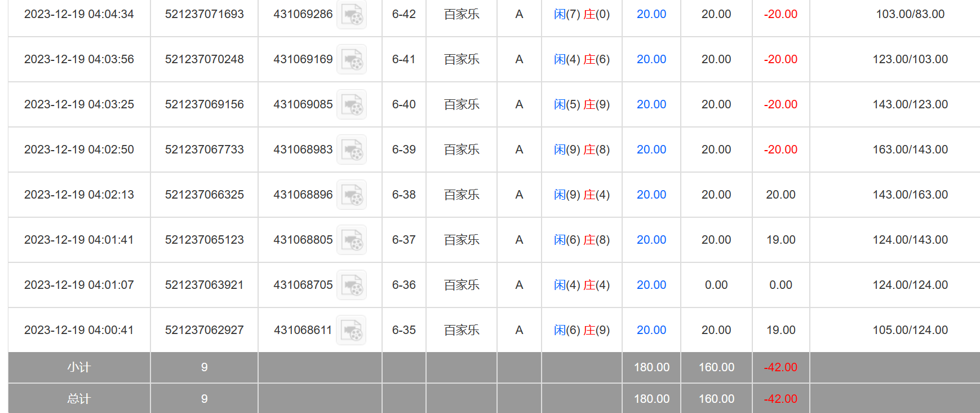Click valid bet 160.00 in 小计 row
Screen dimensions: 980x413
point(716,367)
